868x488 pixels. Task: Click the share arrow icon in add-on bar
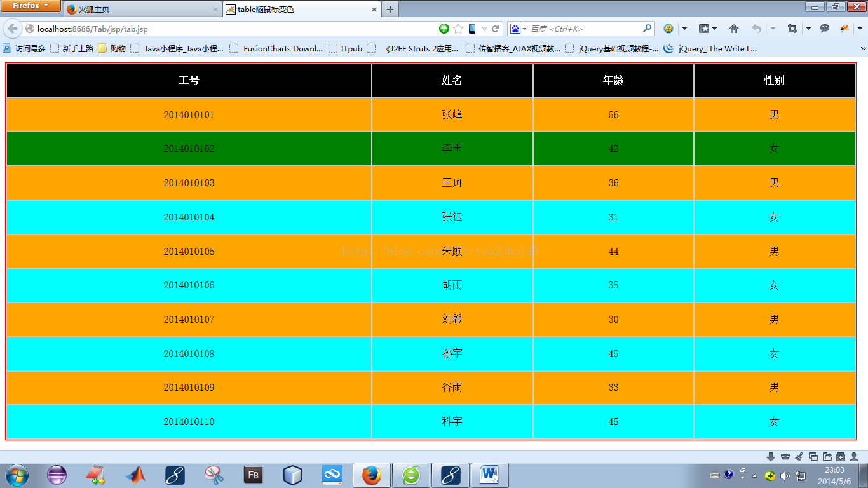[x=827, y=457]
